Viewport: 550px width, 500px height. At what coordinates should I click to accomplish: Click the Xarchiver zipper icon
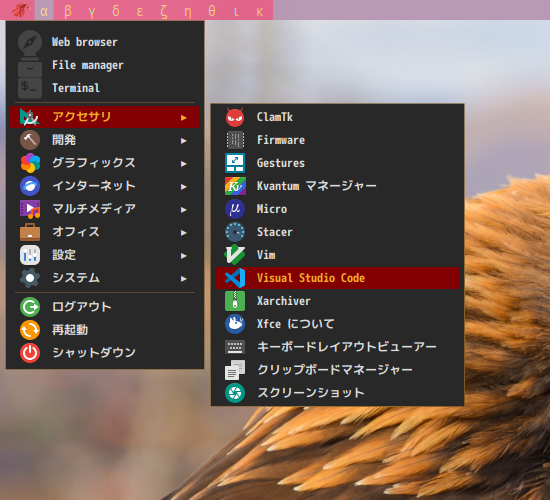pyautogui.click(x=235, y=301)
